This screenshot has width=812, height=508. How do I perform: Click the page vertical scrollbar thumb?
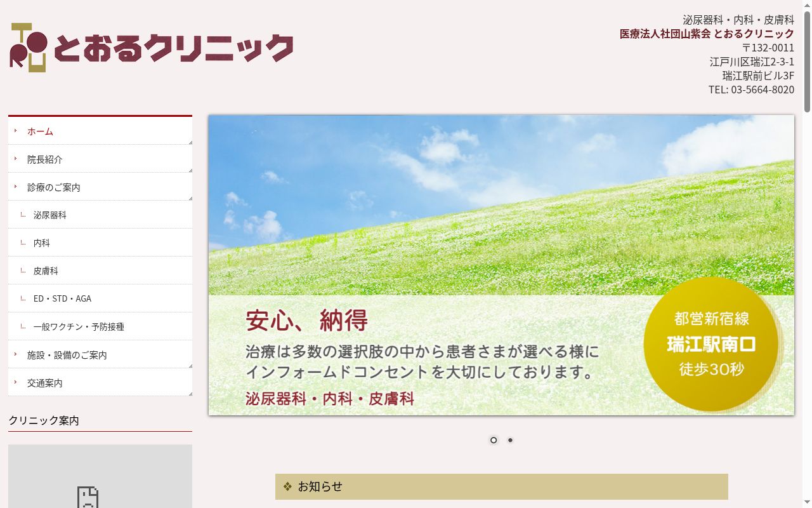pyautogui.click(x=807, y=62)
